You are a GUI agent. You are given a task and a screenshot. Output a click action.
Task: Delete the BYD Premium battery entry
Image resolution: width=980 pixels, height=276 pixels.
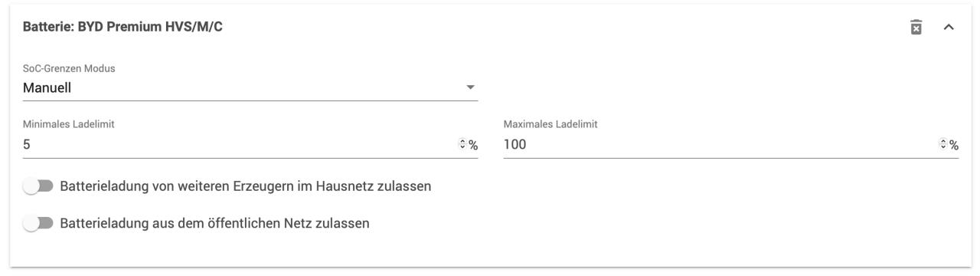[915, 28]
